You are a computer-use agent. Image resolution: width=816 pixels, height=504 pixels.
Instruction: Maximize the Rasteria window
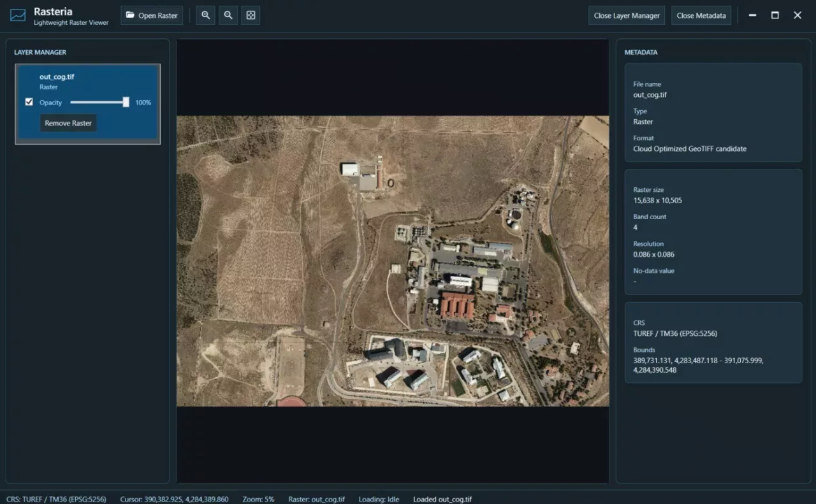coord(775,15)
